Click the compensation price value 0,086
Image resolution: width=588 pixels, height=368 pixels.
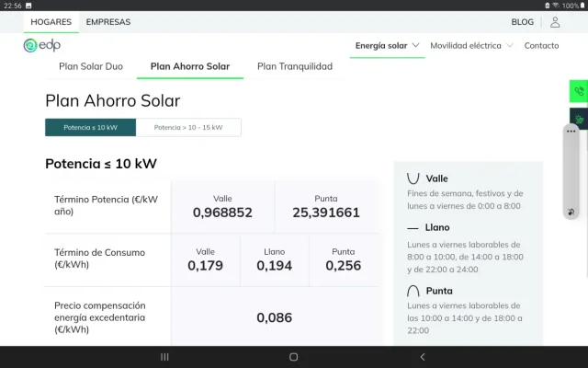[x=274, y=317]
